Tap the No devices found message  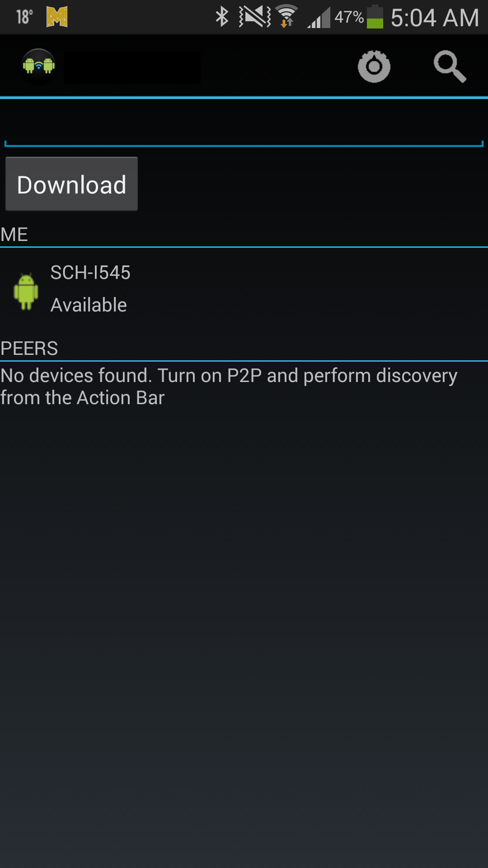pyautogui.click(x=229, y=387)
